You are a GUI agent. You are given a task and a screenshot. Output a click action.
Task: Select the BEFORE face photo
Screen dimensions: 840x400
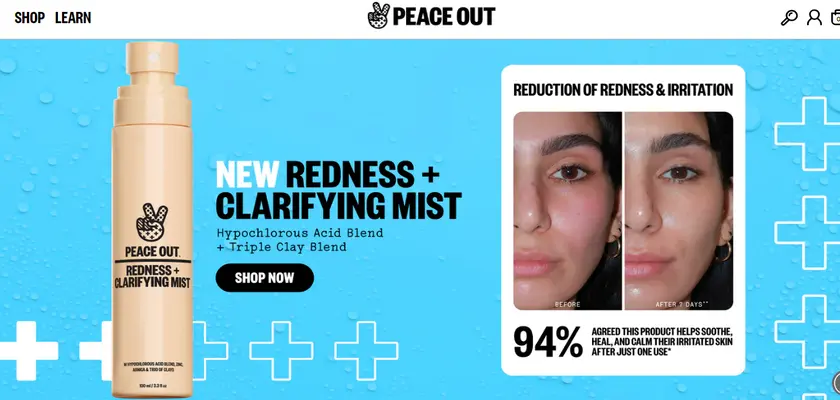click(x=567, y=210)
